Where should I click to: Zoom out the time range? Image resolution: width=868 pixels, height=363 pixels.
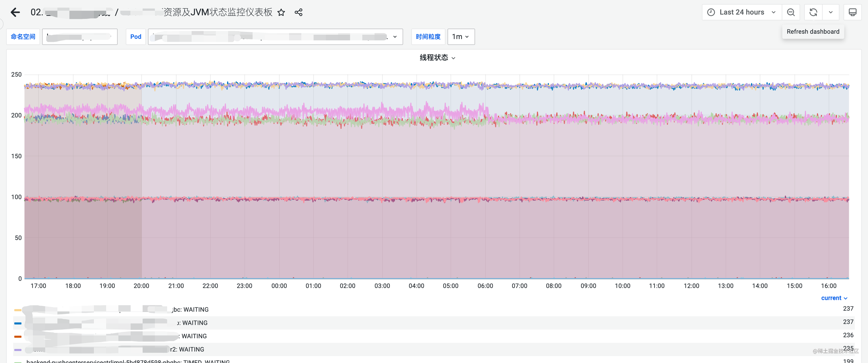pos(790,12)
